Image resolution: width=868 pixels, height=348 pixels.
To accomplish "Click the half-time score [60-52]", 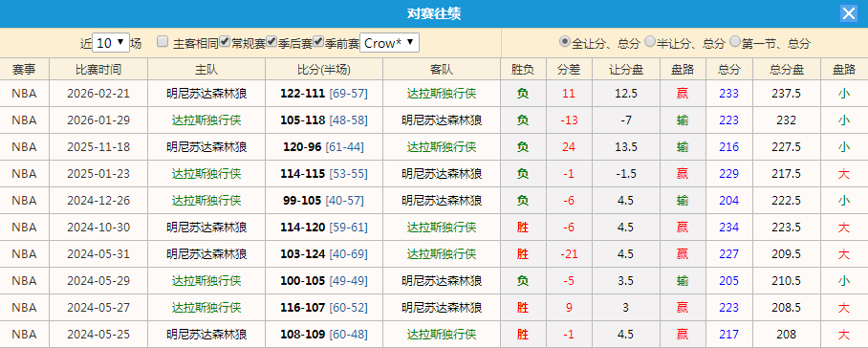I will click(348, 308).
